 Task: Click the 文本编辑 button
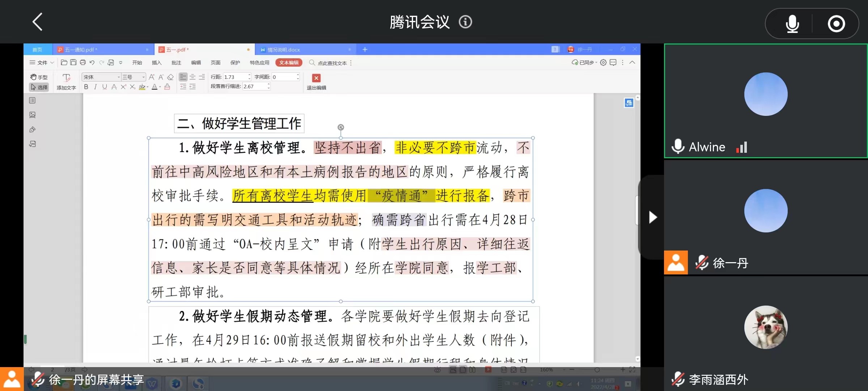pos(289,63)
